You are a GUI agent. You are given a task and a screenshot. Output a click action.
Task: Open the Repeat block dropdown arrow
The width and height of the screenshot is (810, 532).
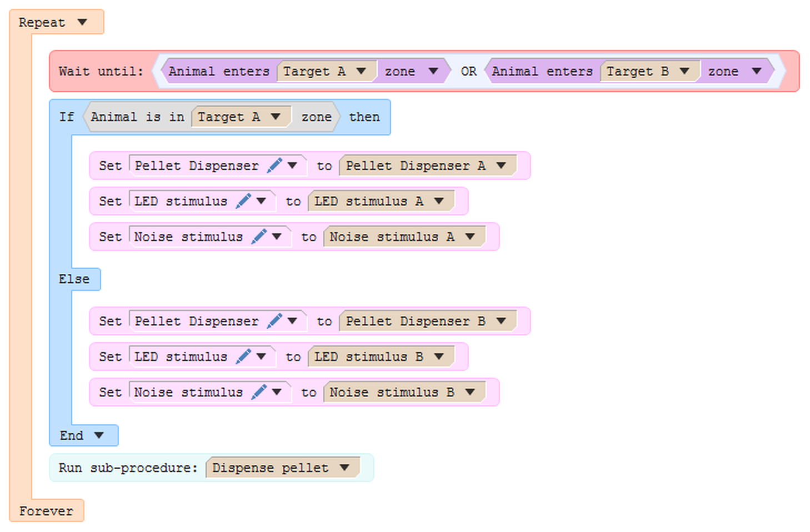(82, 22)
